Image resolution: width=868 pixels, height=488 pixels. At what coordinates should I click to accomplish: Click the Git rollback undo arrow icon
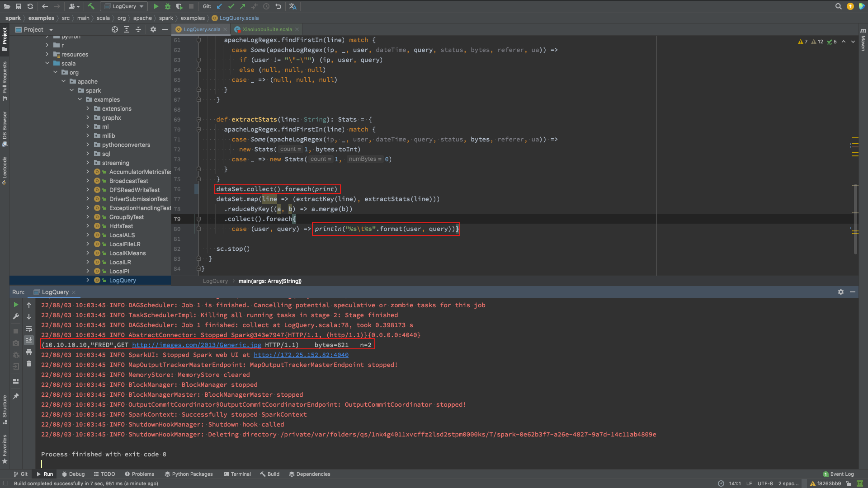(278, 6)
